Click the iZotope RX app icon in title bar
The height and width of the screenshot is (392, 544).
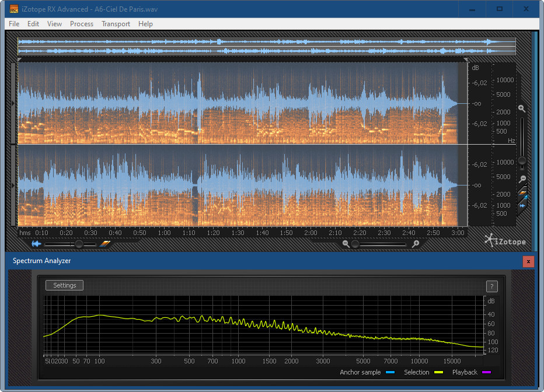13,9
